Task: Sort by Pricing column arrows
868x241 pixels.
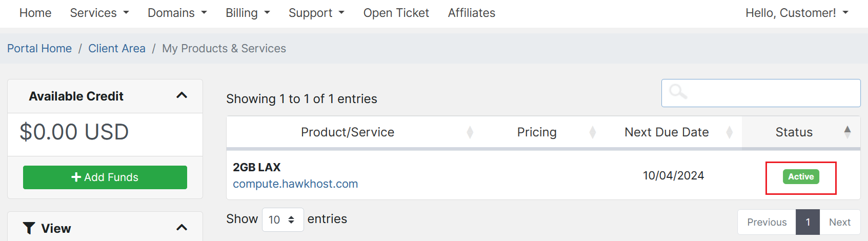Action: [593, 132]
